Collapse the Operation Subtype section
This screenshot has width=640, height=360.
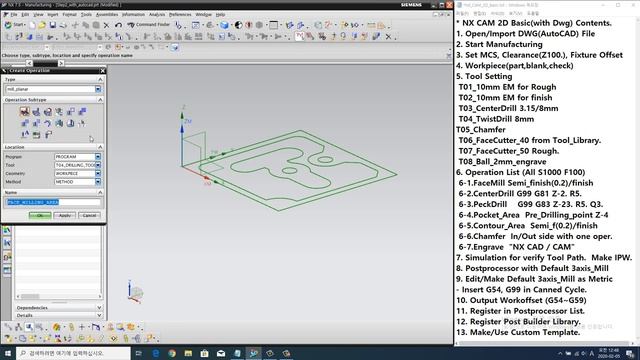coord(100,100)
